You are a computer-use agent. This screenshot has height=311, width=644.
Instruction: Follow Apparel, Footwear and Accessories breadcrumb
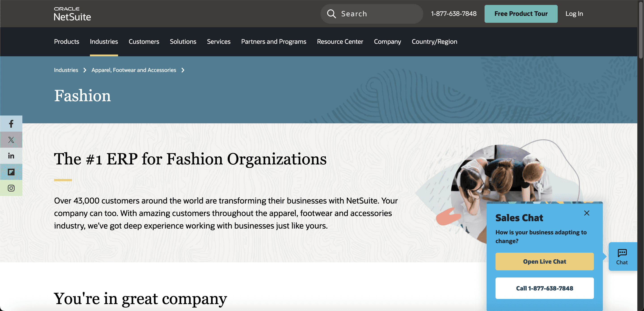pyautogui.click(x=133, y=70)
